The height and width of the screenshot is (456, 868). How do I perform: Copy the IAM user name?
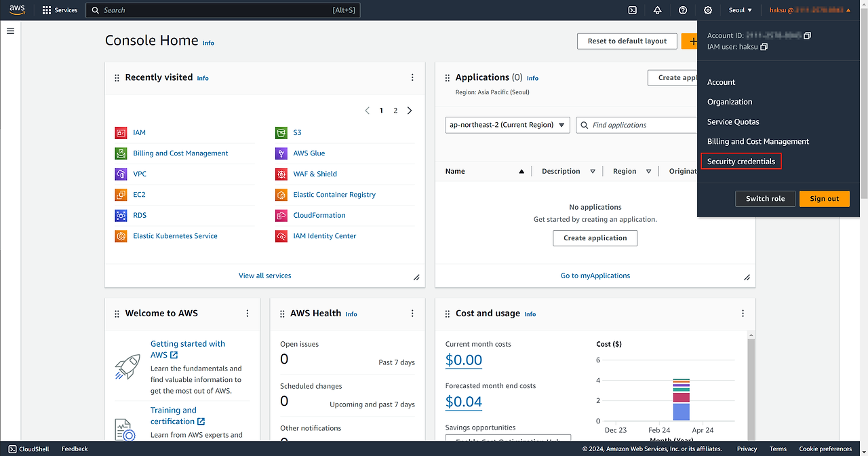764,47
